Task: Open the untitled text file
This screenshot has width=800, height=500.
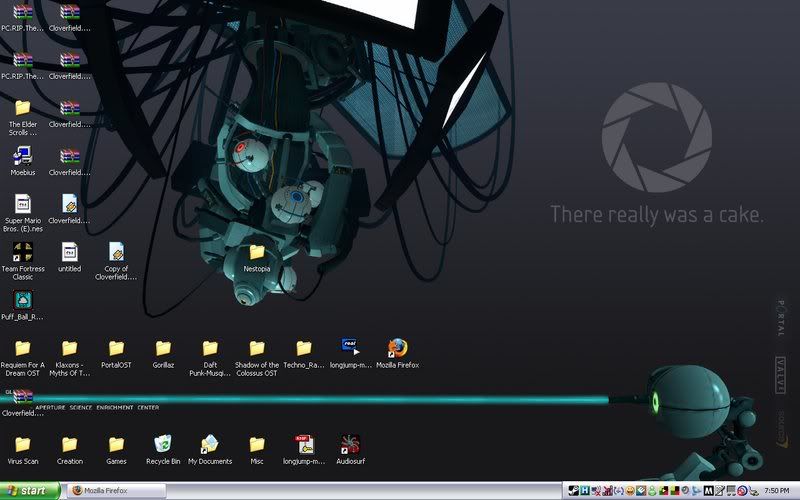Action: pos(69,252)
